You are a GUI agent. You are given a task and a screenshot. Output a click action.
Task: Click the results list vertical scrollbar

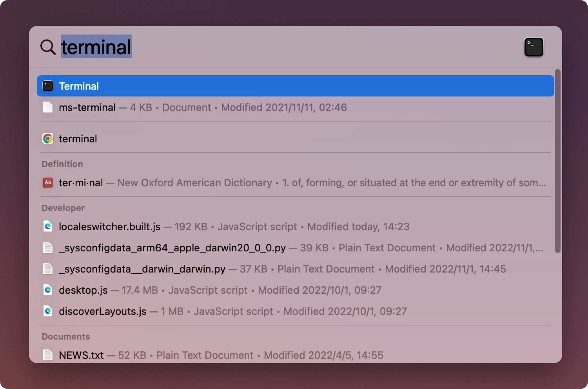pos(558,161)
